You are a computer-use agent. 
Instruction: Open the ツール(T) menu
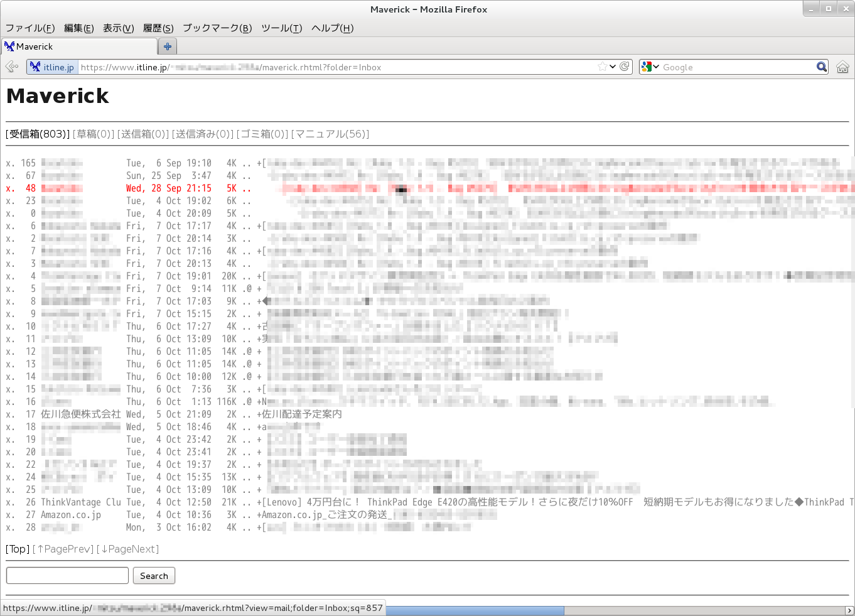[x=281, y=28]
